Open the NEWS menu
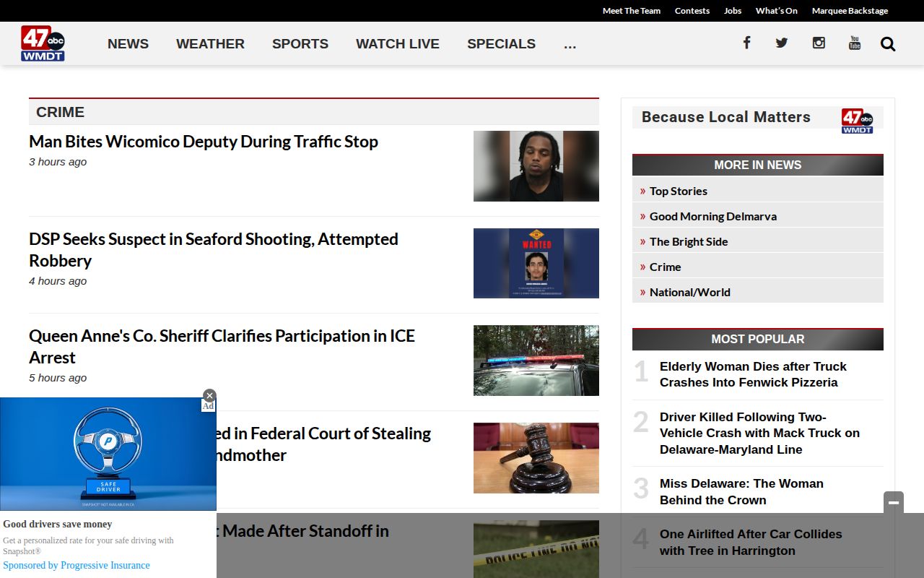This screenshot has height=578, width=924. tap(128, 44)
